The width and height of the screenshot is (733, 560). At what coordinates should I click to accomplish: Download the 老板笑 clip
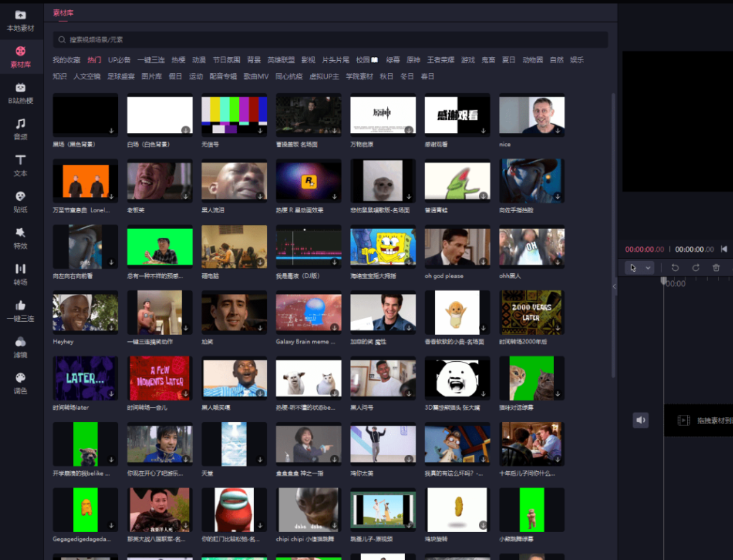[185, 196]
